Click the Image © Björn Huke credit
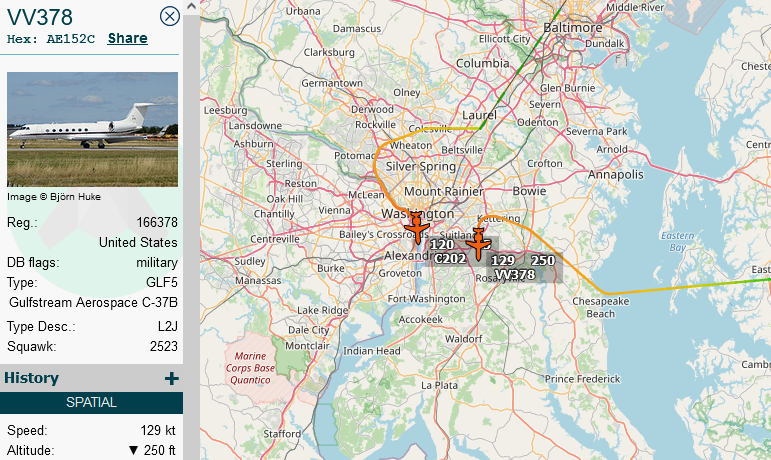This screenshot has height=460, width=771. point(54,197)
